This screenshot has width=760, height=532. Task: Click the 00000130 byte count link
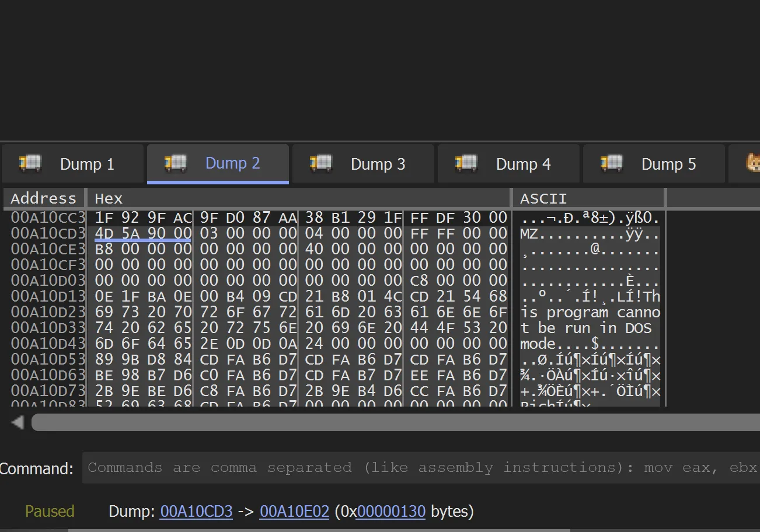click(x=391, y=512)
